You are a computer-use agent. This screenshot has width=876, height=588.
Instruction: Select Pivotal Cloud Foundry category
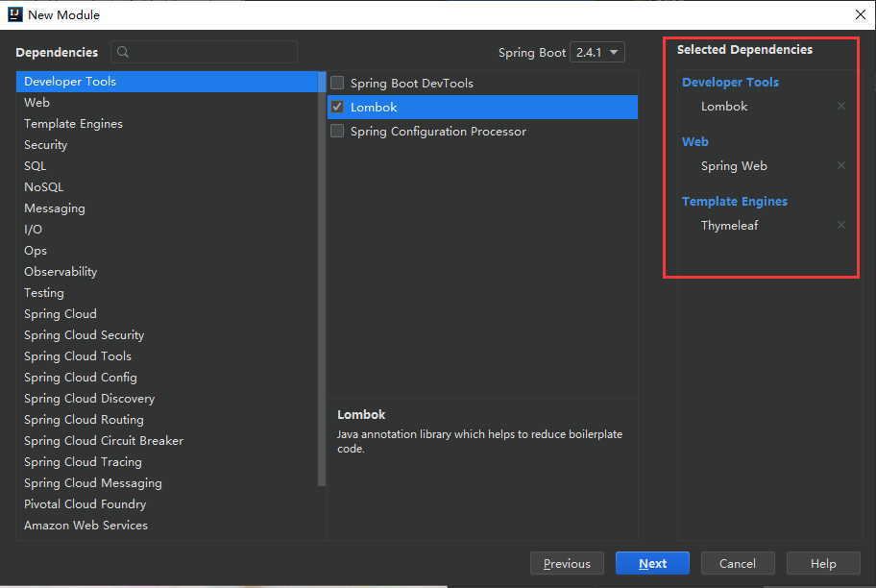(x=166, y=504)
